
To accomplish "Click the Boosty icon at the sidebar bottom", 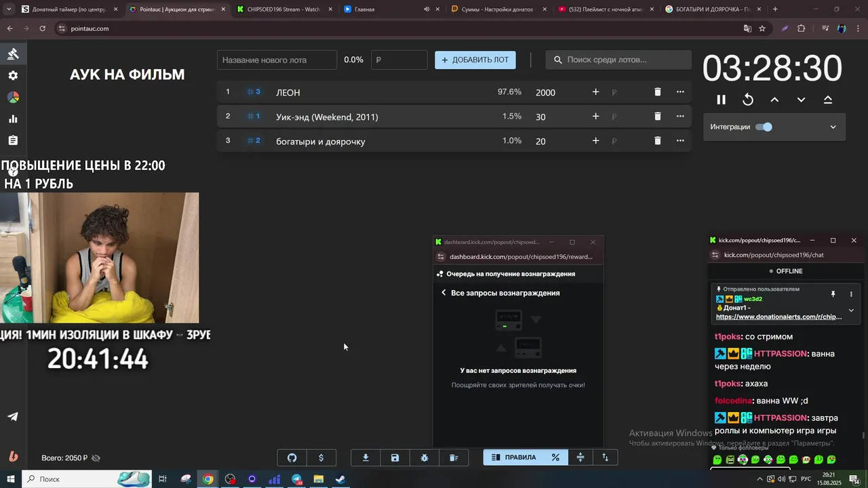I will point(13,456).
